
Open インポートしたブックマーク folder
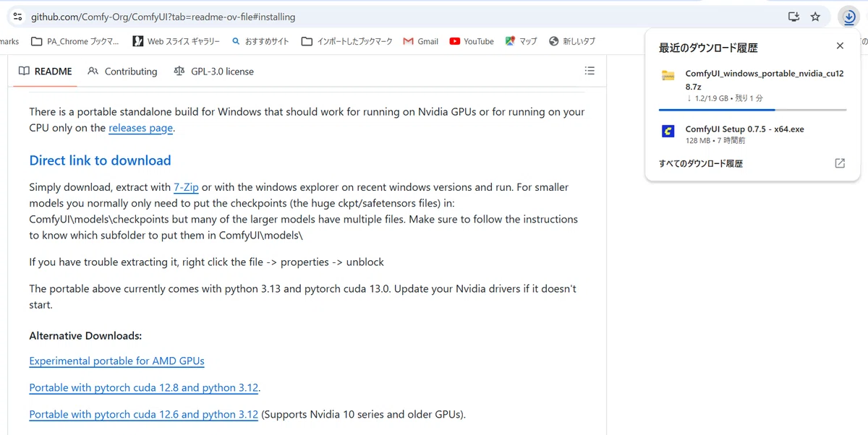346,41
